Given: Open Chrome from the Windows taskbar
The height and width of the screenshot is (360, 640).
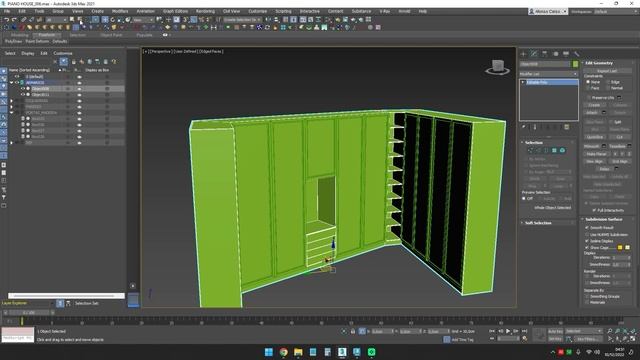Looking at the screenshot, I should [283, 352].
